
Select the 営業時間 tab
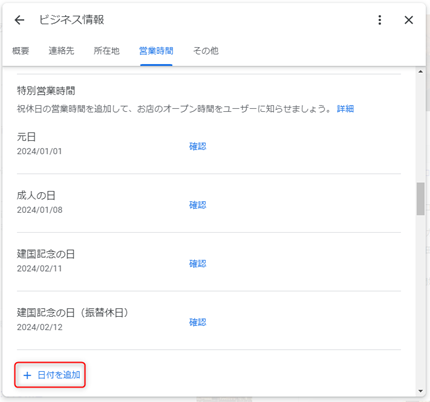coord(156,51)
